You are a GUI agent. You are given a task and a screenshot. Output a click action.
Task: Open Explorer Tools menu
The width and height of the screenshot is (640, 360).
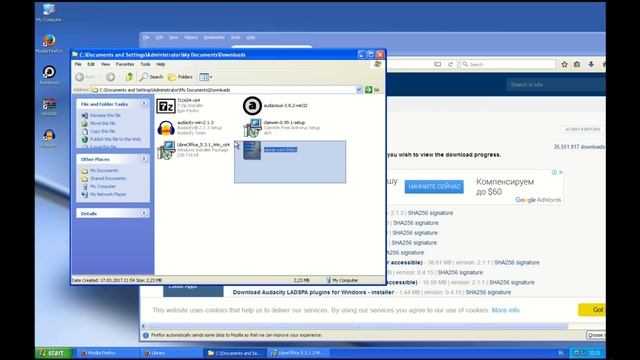pyautogui.click(x=145, y=64)
